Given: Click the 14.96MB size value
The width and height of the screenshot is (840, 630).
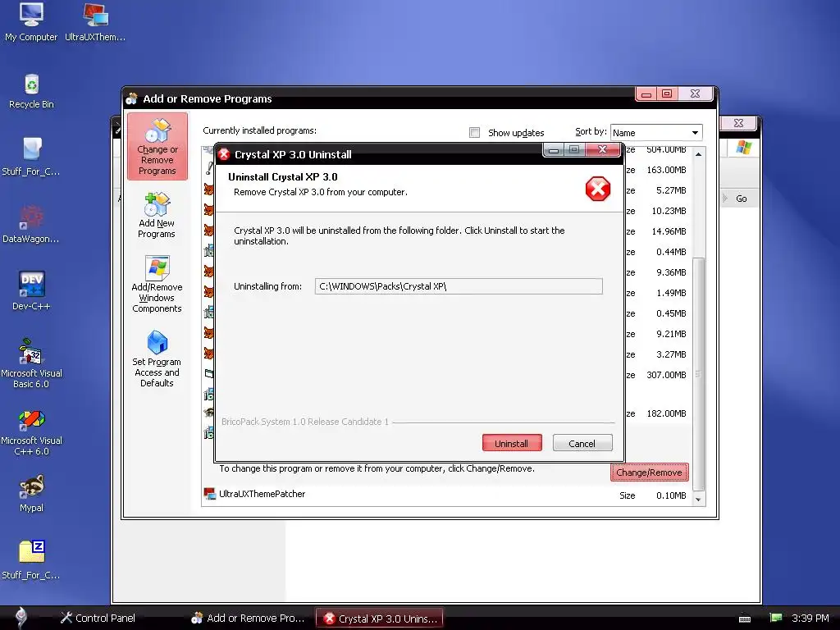Looking at the screenshot, I should click(x=669, y=231).
